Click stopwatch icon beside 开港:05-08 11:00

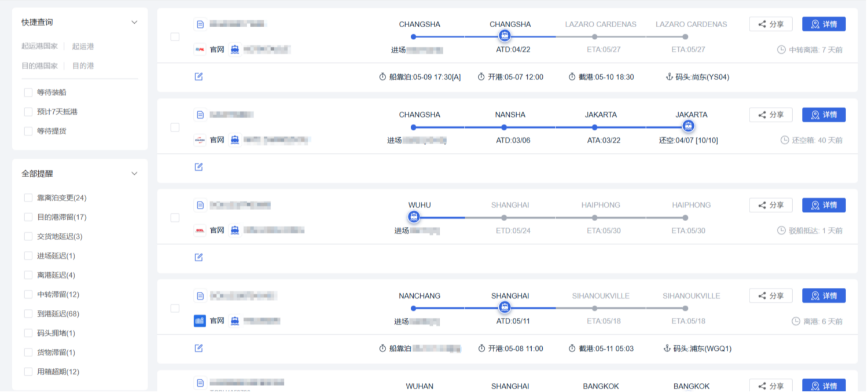(x=481, y=349)
